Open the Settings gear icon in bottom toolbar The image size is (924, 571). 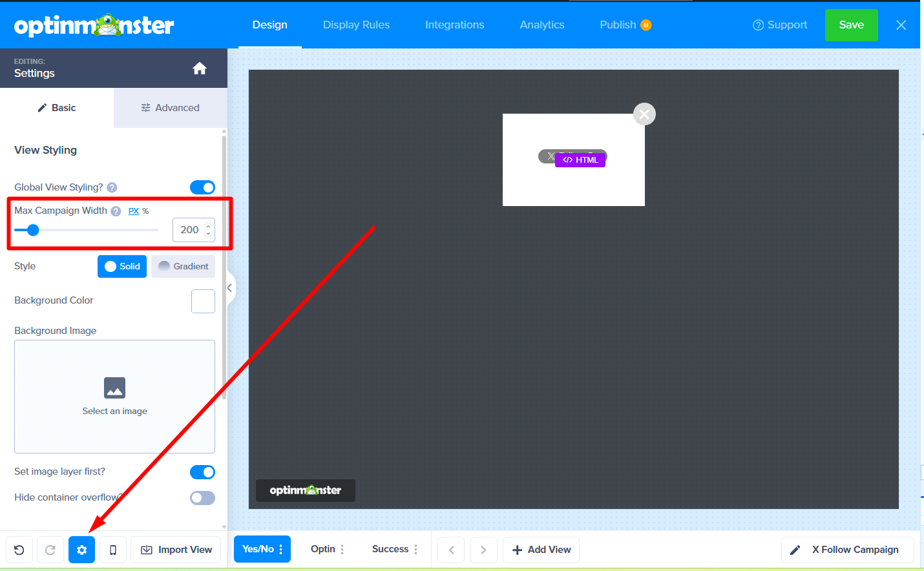pyautogui.click(x=82, y=550)
